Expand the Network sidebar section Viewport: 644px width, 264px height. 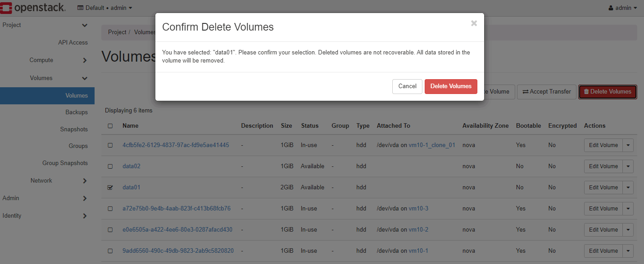pos(85,181)
